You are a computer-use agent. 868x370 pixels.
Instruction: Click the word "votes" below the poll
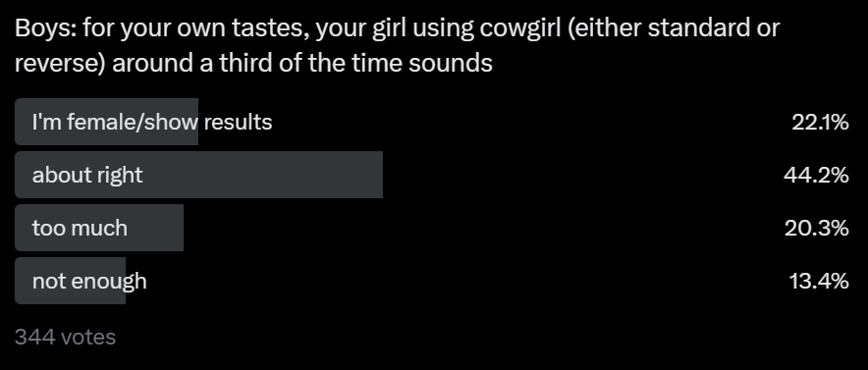coord(88,337)
